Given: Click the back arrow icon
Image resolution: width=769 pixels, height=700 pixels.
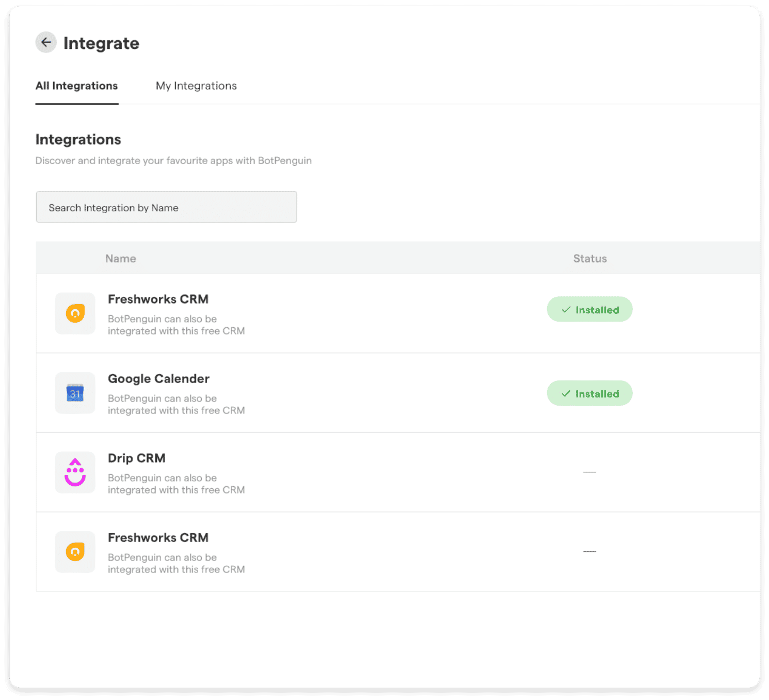Looking at the screenshot, I should tap(46, 42).
